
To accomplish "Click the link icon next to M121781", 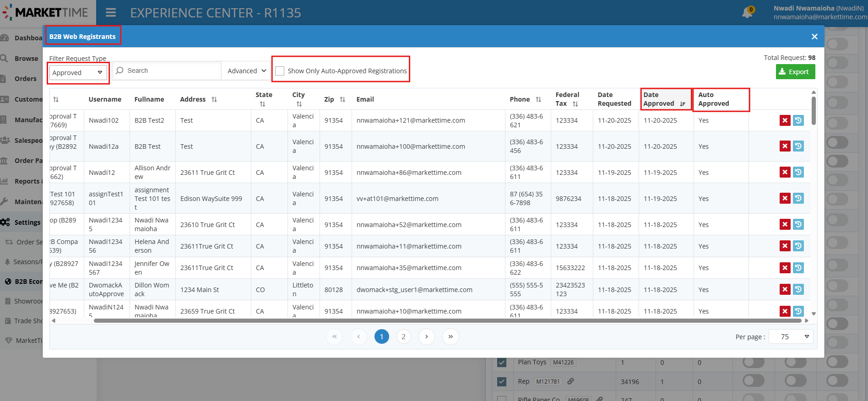I will tap(570, 381).
